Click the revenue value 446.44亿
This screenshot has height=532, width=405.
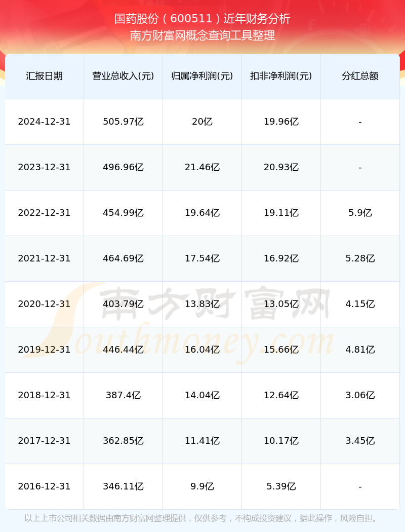pos(124,350)
